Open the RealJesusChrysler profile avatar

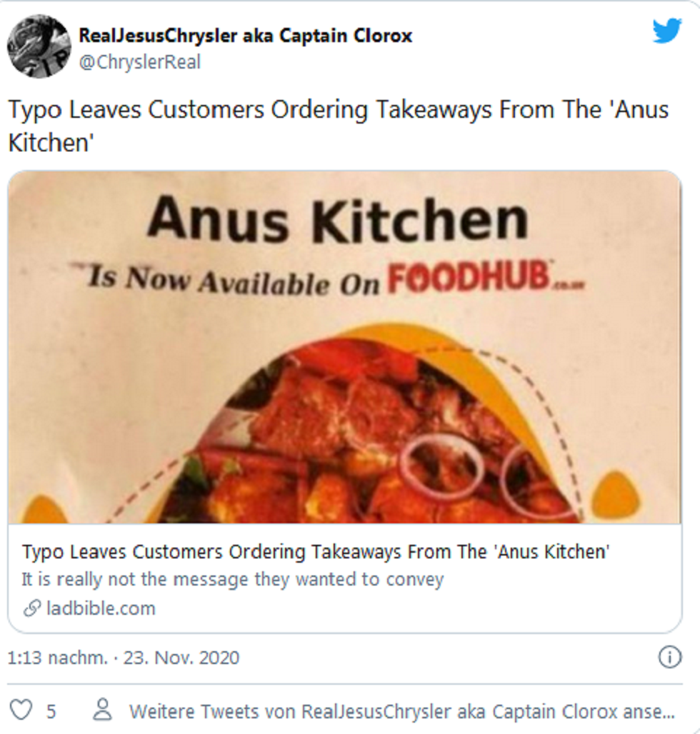point(39,46)
